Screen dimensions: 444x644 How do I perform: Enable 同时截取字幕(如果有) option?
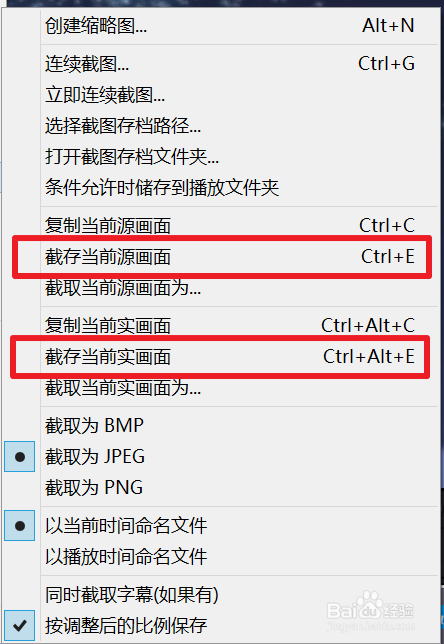pos(222,595)
